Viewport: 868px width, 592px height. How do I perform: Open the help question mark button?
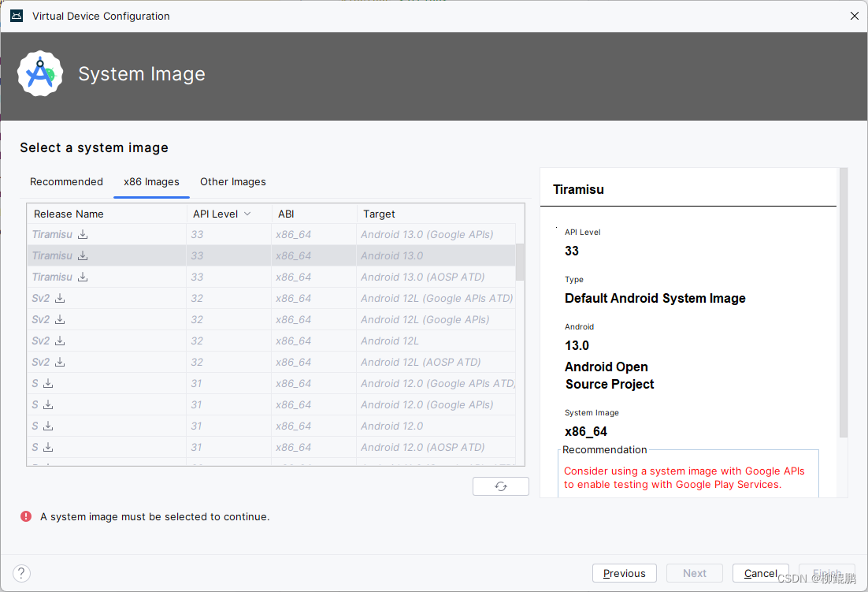[x=21, y=573]
